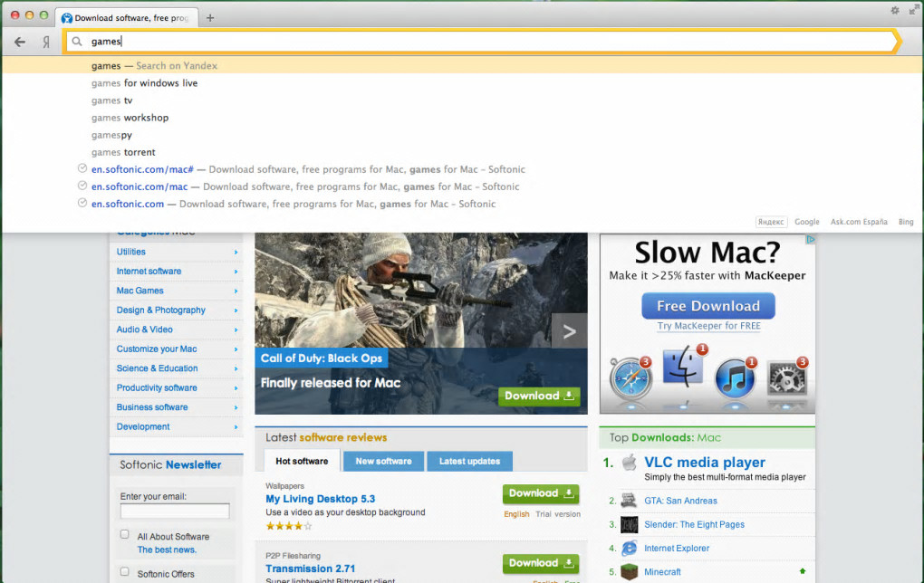The image size is (924, 583).
Task: Expand the Customize your Mac category arrow
Action: [x=236, y=349]
